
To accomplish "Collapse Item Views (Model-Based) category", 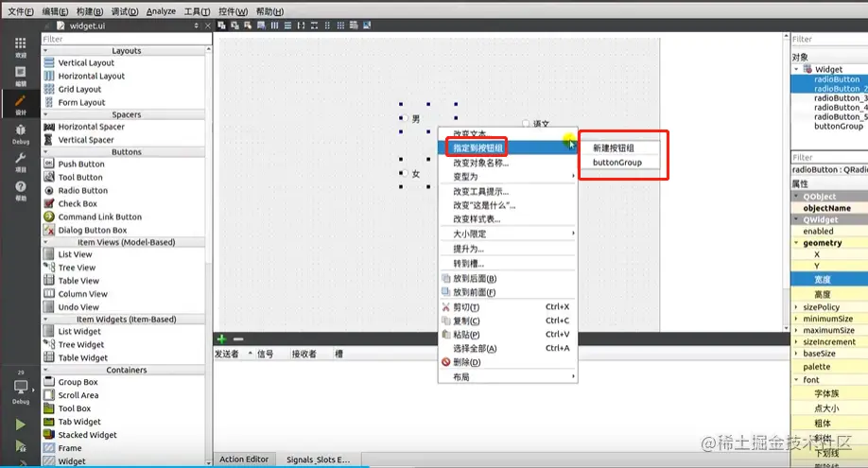I will [x=45, y=242].
